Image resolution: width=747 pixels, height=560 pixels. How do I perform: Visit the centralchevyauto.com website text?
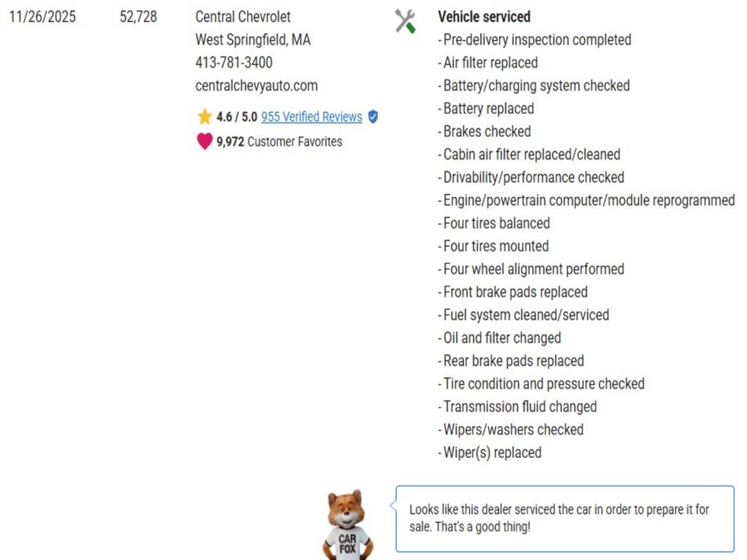click(x=256, y=85)
